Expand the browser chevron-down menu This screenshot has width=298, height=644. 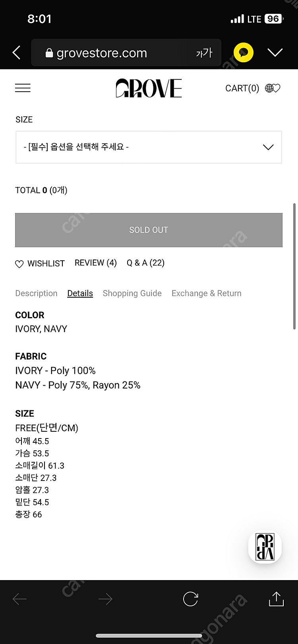click(x=275, y=52)
